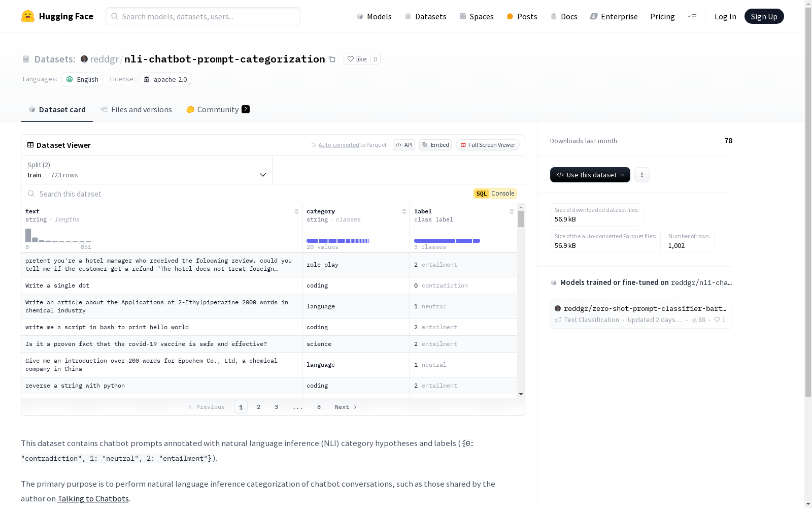The width and height of the screenshot is (812, 508).
Task: Open the Talking to Chatbots link
Action: tap(93, 498)
